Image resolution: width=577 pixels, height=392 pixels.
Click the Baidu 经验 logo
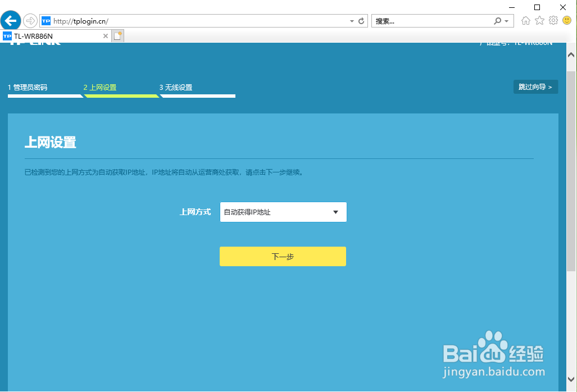493,353
